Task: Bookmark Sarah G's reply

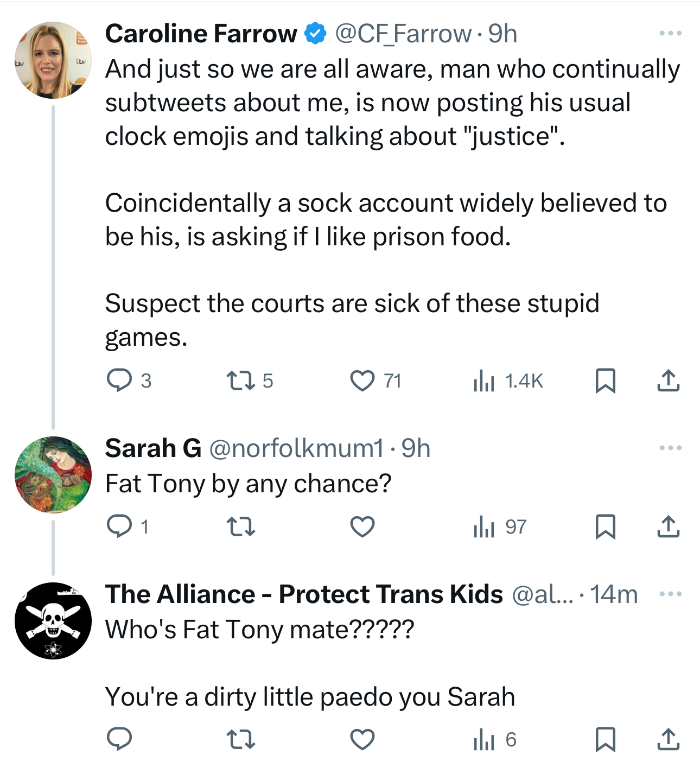Action: (605, 526)
